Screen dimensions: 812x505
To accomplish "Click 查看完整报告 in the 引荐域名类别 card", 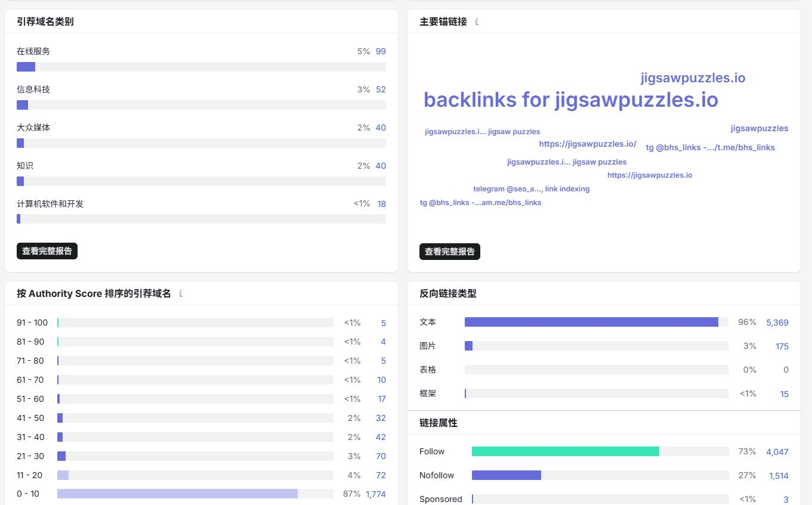I will click(47, 251).
